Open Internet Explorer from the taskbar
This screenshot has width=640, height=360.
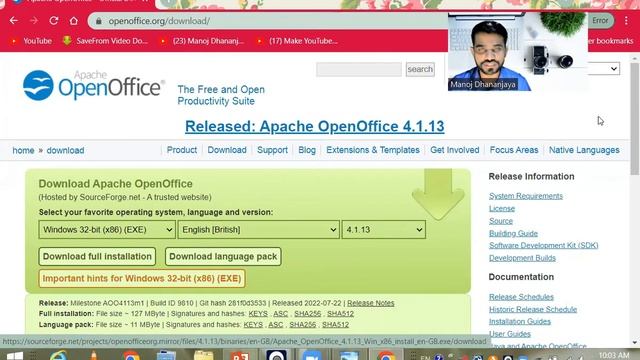[x=58, y=356]
